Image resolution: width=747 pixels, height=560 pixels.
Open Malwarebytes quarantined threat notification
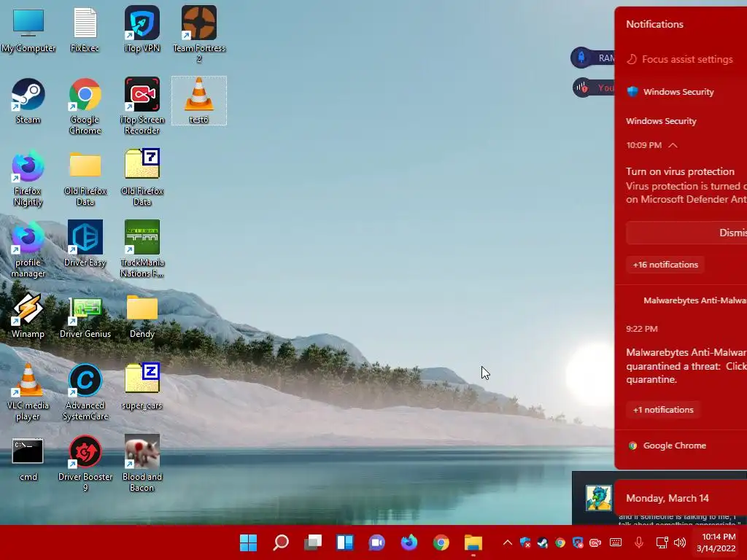click(686, 366)
